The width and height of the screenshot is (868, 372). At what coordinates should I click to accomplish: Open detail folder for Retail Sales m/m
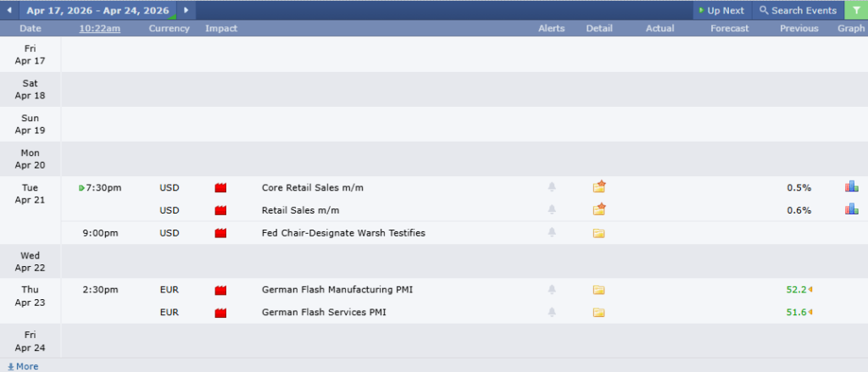pos(599,209)
